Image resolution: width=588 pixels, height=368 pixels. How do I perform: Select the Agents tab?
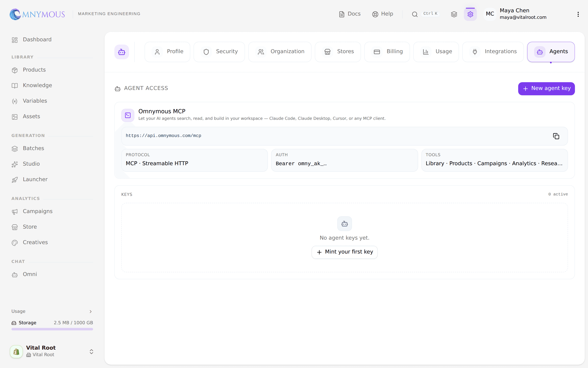pyautogui.click(x=551, y=52)
